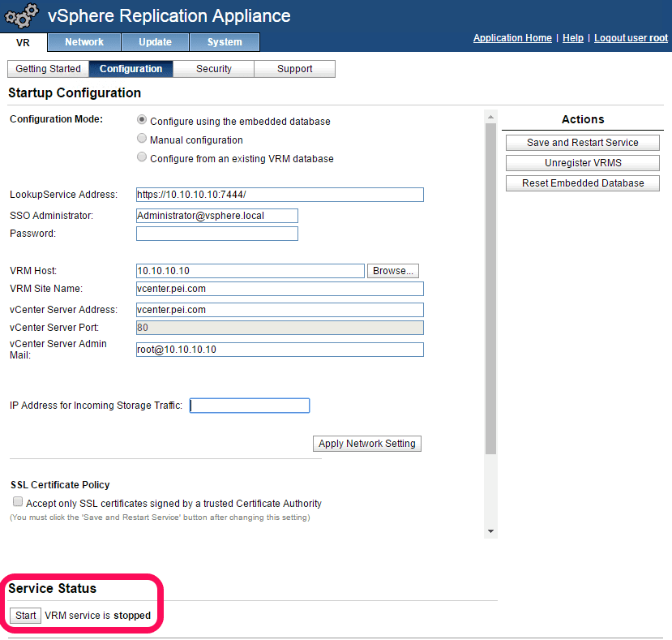Open the Support sub-tab
Viewport: 672px width, 640px height.
[294, 69]
